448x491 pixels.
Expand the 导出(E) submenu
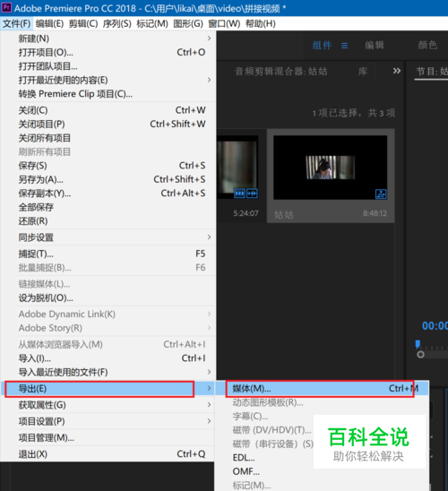point(108,389)
